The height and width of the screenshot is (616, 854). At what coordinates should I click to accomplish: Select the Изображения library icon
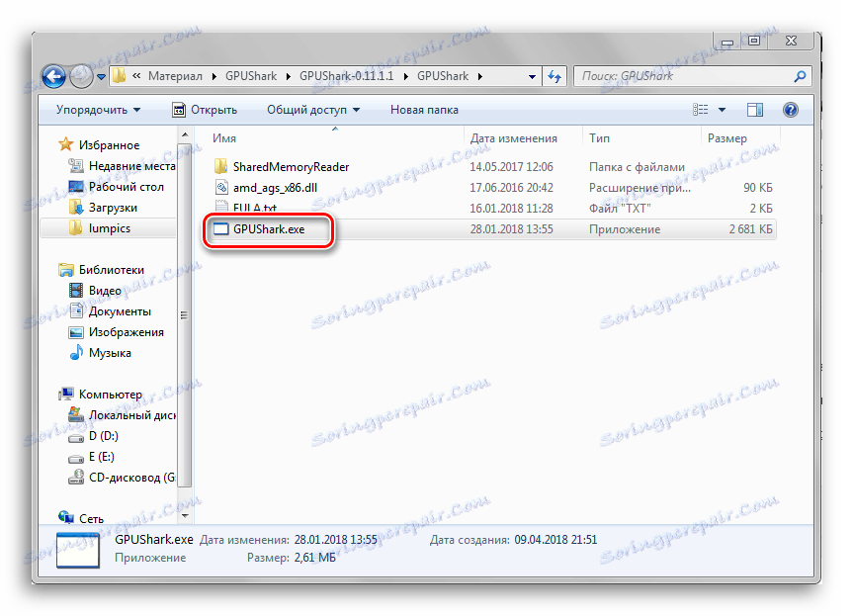point(75,331)
